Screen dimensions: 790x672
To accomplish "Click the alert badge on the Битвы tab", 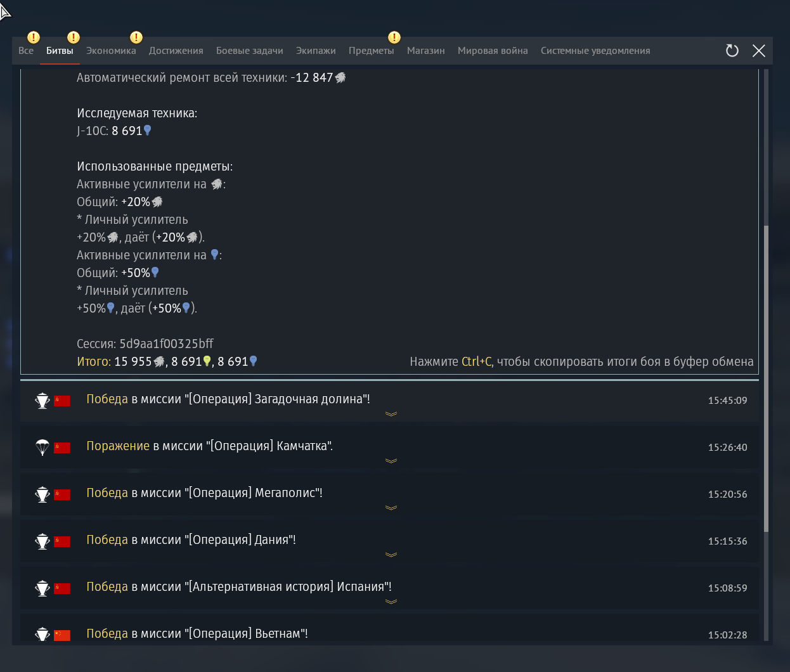I will click(x=74, y=37).
